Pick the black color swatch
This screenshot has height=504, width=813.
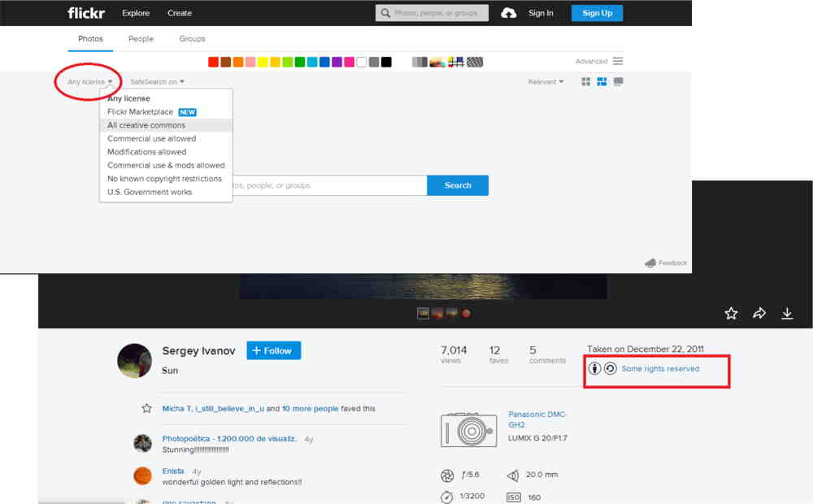click(386, 63)
